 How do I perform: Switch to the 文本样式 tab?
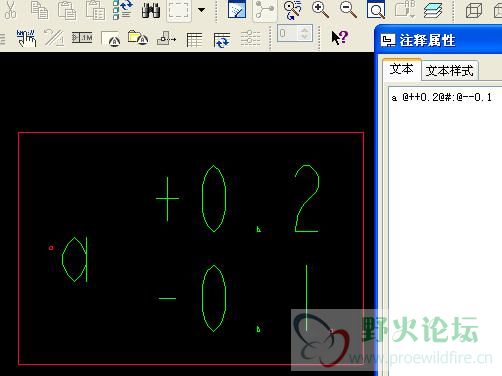[x=450, y=70]
